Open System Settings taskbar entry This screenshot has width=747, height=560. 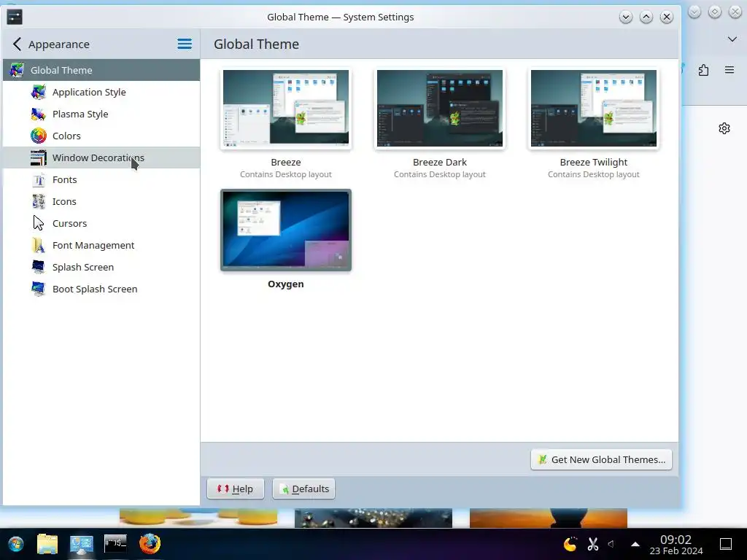pyautogui.click(x=82, y=544)
